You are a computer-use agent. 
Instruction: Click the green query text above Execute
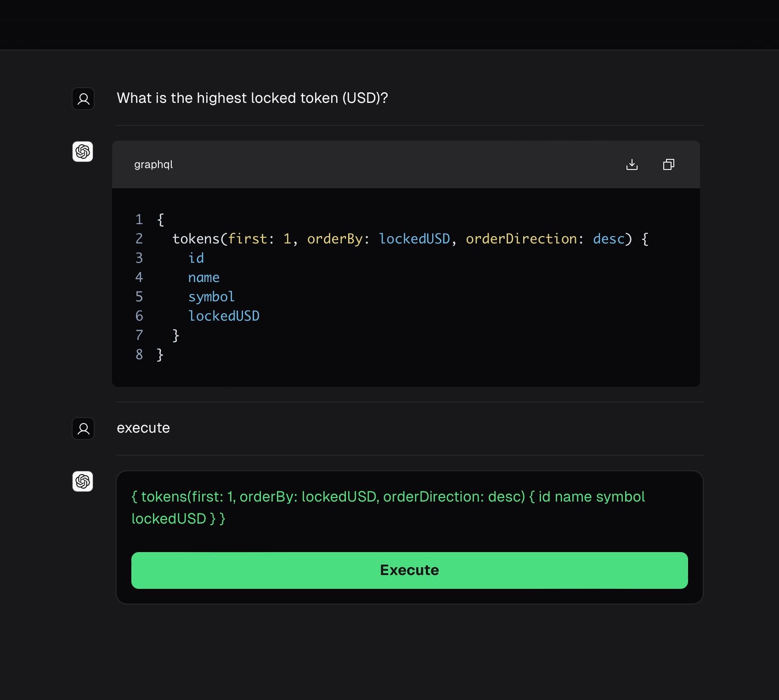pyautogui.click(x=388, y=508)
